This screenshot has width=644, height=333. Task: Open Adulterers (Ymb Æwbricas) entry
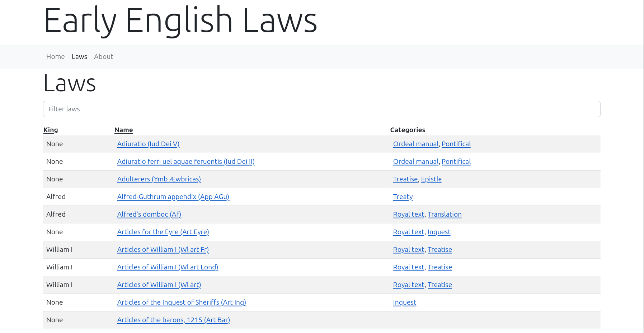click(159, 179)
